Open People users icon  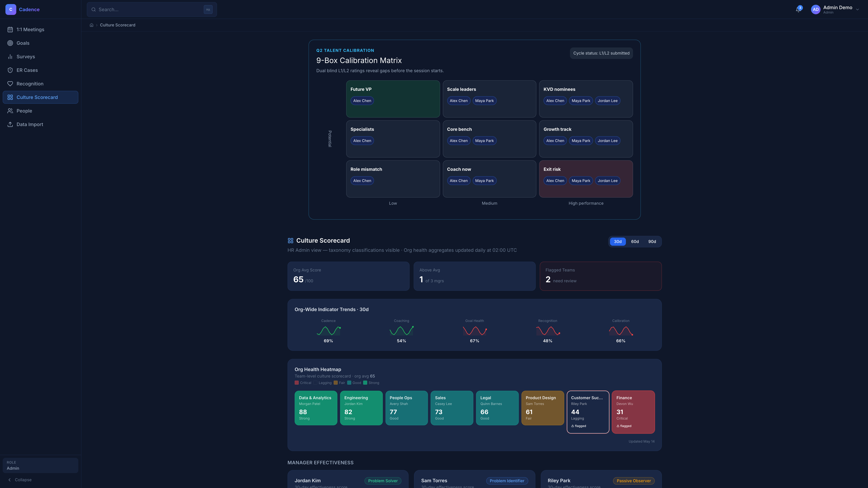(10, 111)
